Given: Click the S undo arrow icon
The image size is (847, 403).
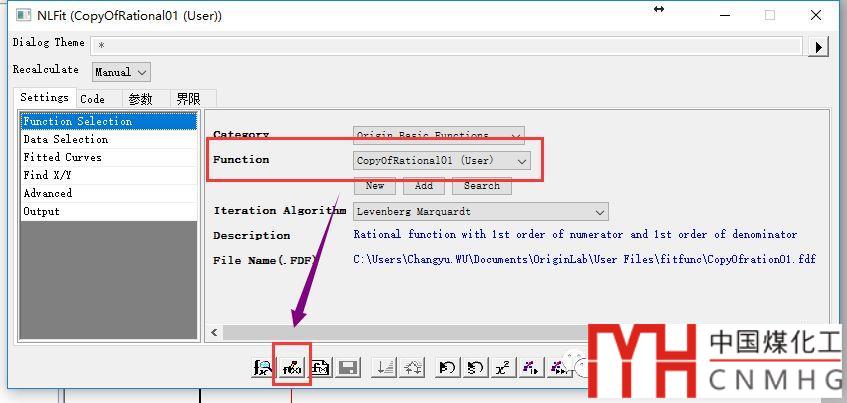Looking at the screenshot, I should (475, 368).
